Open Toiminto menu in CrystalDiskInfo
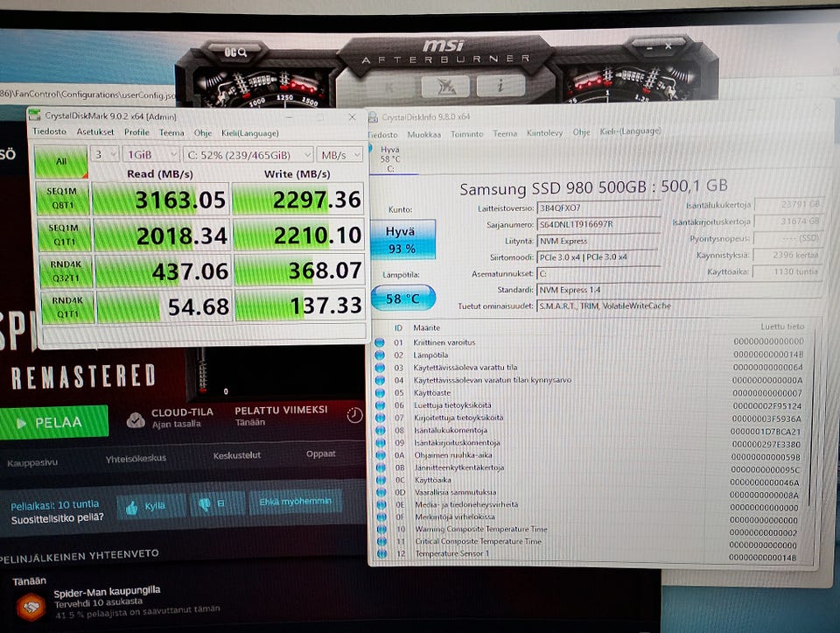The height and width of the screenshot is (633, 840). (466, 134)
